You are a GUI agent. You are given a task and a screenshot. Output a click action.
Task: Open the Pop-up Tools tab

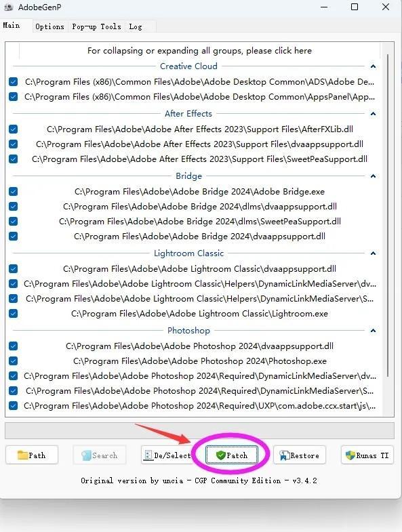96,26
